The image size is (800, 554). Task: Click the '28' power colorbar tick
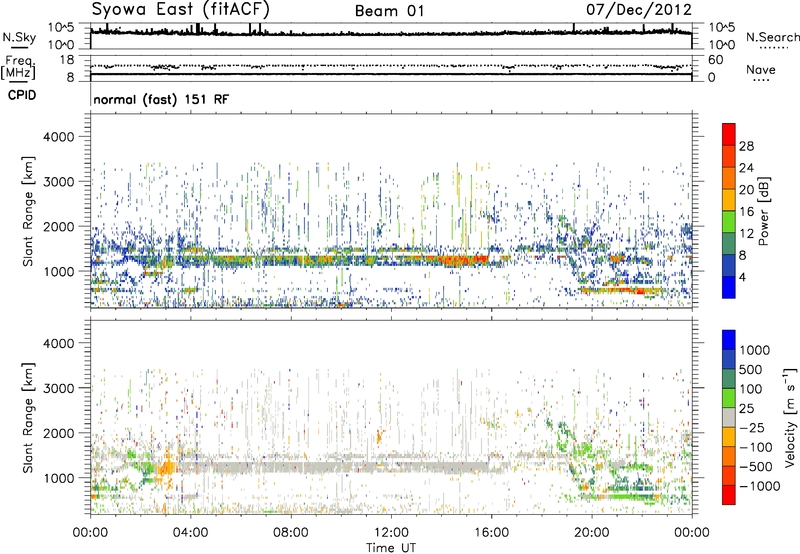[746, 146]
